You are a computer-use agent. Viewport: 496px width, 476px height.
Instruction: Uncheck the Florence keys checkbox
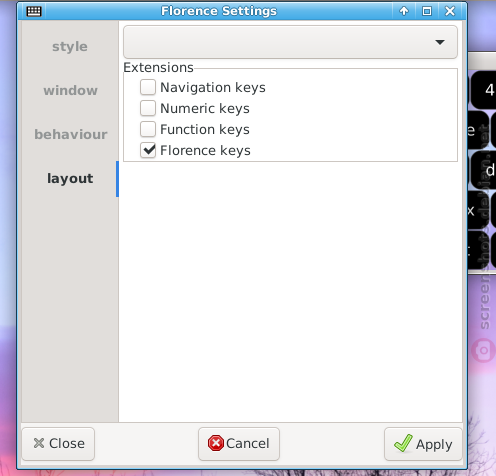pyautogui.click(x=148, y=150)
